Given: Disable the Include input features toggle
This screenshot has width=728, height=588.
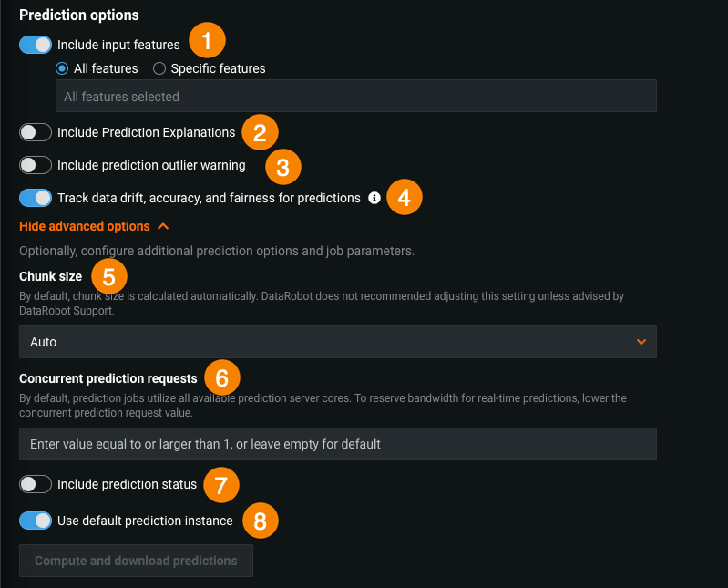Looking at the screenshot, I should click(x=36, y=45).
